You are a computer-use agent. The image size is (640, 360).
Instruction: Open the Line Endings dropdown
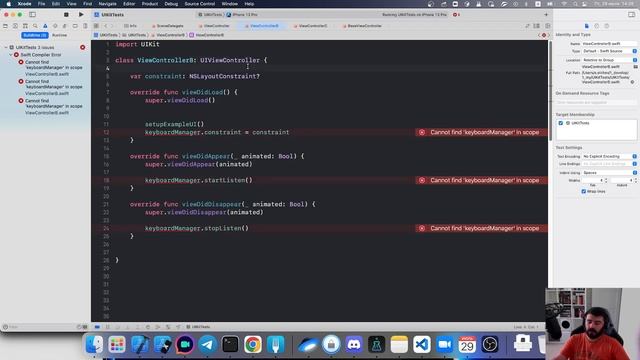point(609,164)
